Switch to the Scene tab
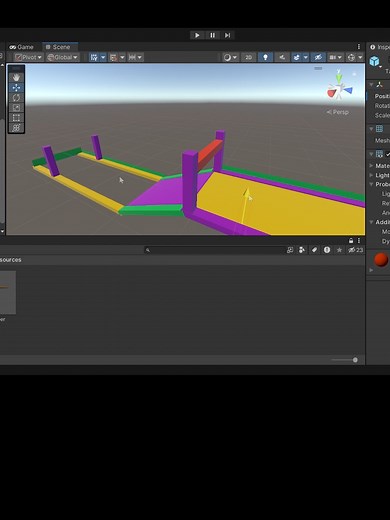This screenshot has height=520, width=390. coord(60,47)
